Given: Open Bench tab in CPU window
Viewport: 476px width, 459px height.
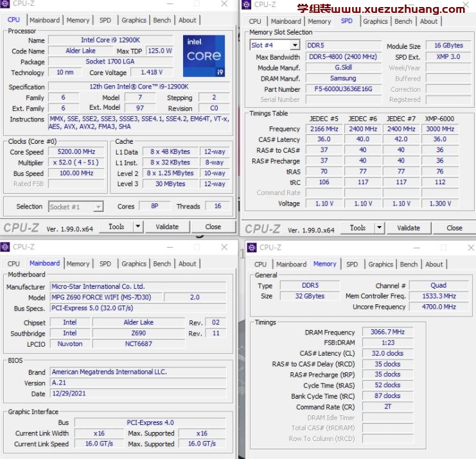Looking at the screenshot, I should point(162,21).
